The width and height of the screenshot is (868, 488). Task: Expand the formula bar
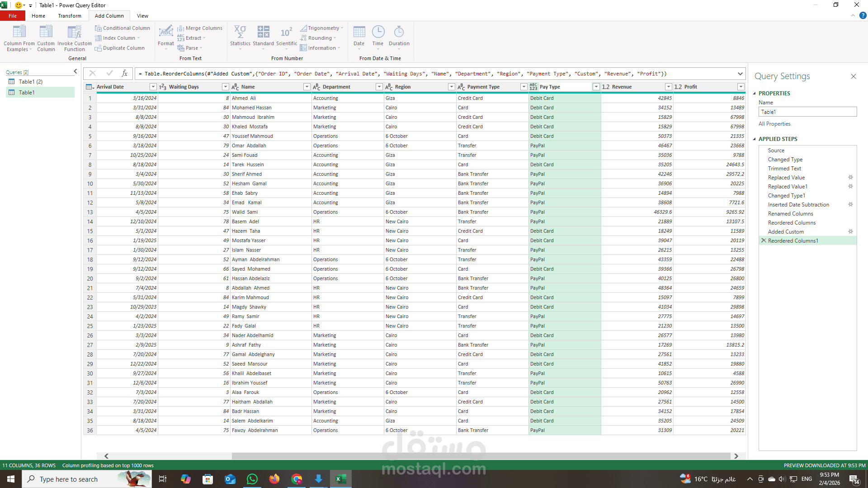click(740, 74)
